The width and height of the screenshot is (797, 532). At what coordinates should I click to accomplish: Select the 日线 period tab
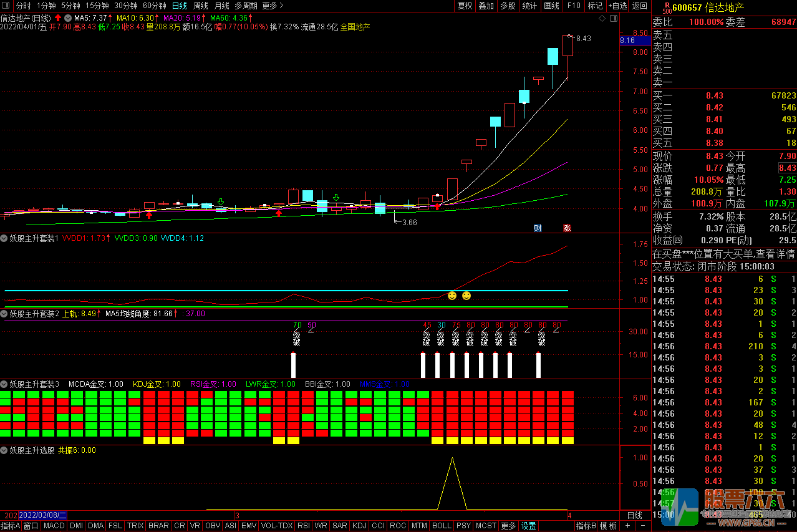[180, 6]
